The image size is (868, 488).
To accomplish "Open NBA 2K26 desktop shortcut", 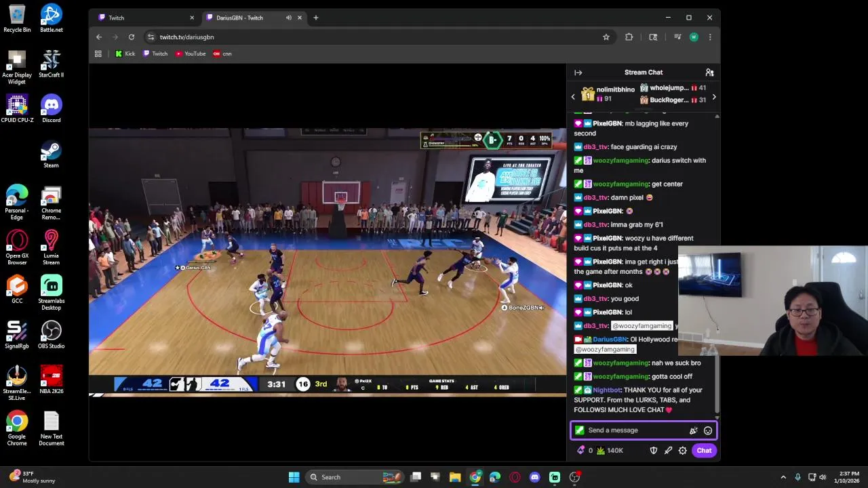I will click(x=52, y=380).
